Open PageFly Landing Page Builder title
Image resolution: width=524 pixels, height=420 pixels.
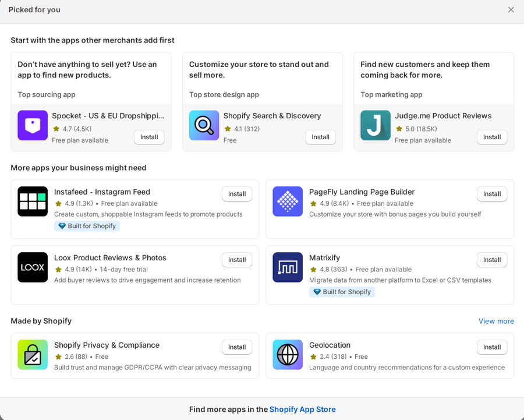pyautogui.click(x=362, y=192)
